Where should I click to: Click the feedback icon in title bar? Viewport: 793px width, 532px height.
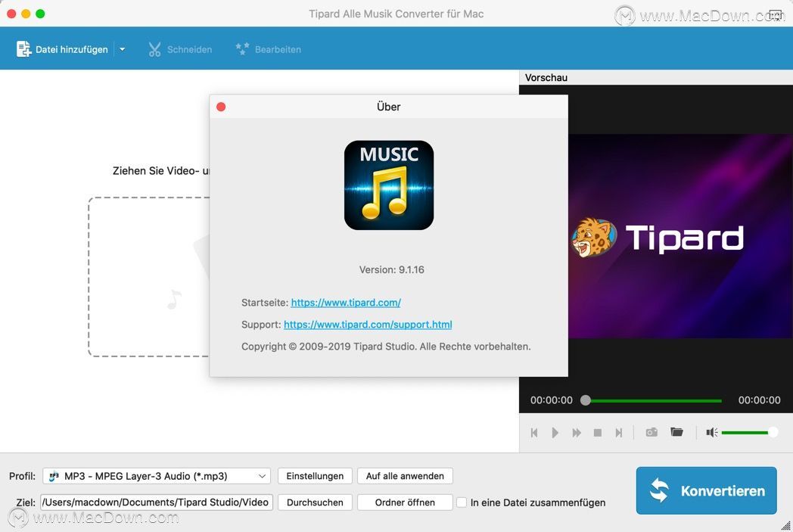pyautogui.click(x=776, y=14)
